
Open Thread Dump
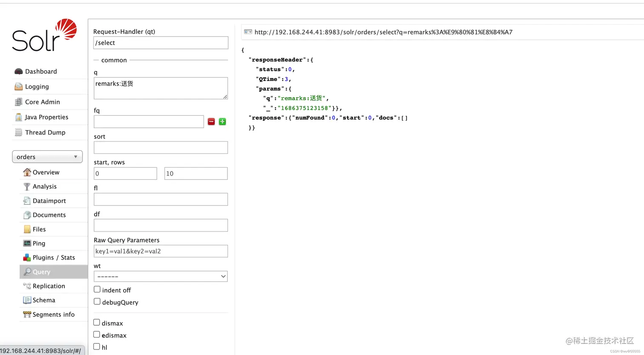click(45, 132)
